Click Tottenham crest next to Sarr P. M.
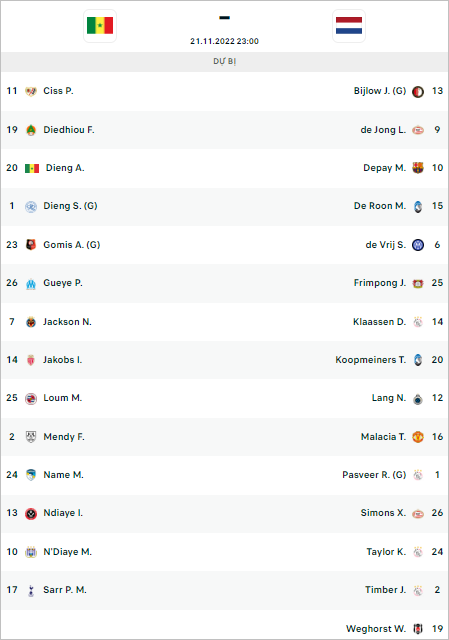449x640 pixels. pos(31,590)
